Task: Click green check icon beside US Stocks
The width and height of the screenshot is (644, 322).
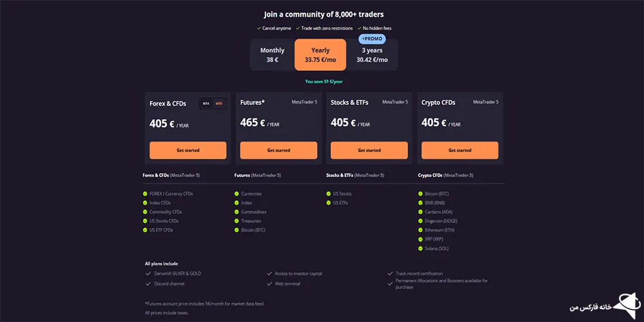Action: (x=328, y=193)
